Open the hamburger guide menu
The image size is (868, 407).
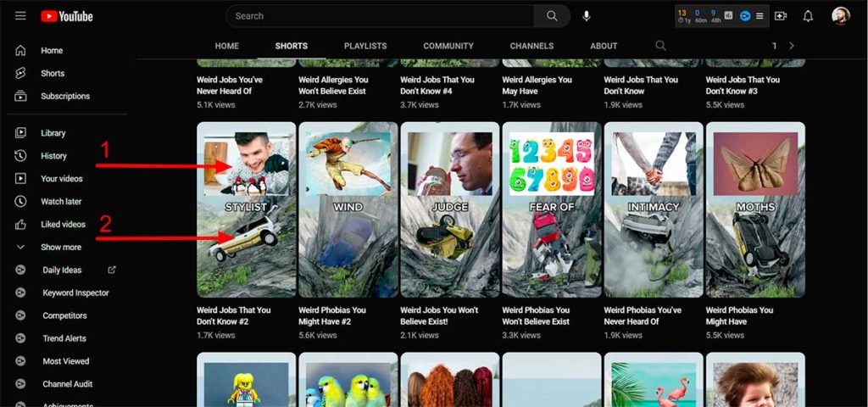[x=20, y=16]
